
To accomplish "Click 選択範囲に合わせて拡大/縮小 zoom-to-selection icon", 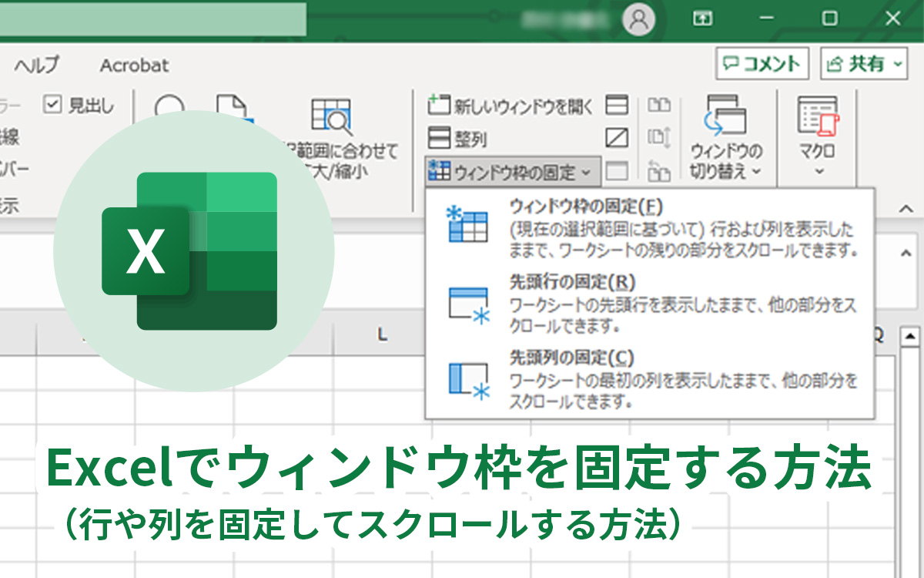I will [331, 116].
